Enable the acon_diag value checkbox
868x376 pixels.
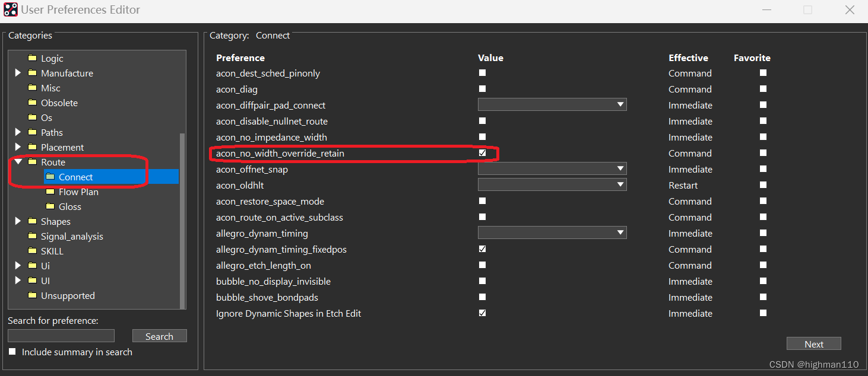pos(482,89)
